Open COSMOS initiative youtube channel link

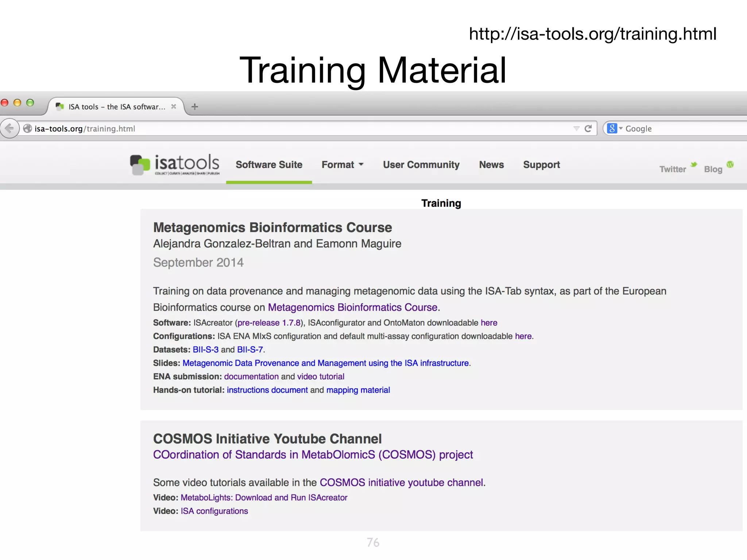[402, 482]
